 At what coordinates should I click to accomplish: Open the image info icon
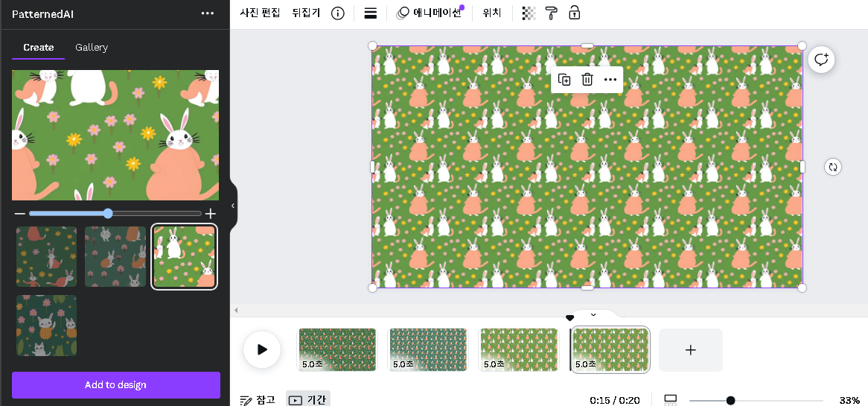point(338,13)
